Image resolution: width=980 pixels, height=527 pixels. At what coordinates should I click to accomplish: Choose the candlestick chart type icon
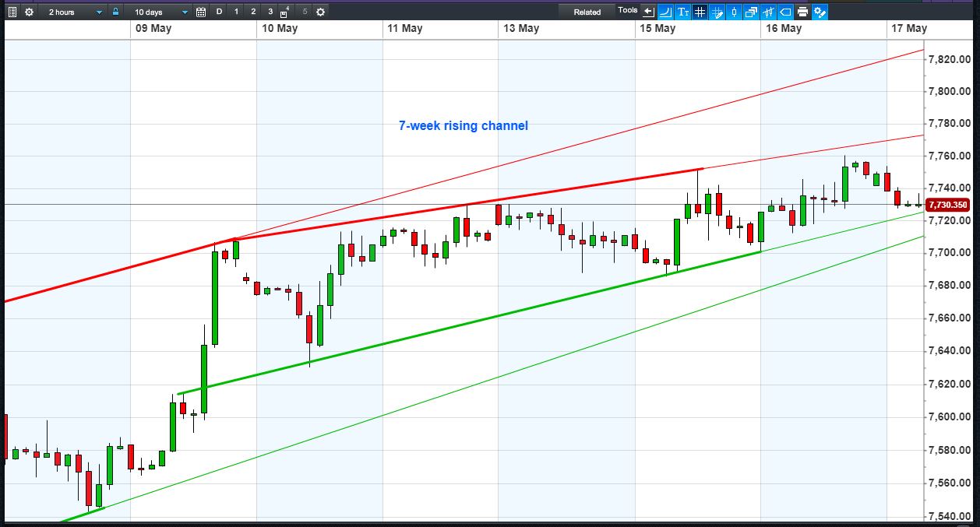click(x=735, y=12)
